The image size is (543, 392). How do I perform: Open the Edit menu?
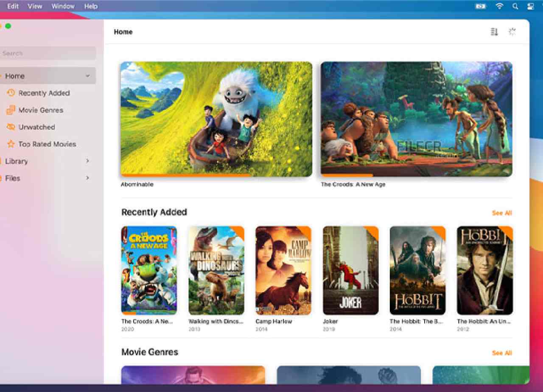tap(13, 6)
